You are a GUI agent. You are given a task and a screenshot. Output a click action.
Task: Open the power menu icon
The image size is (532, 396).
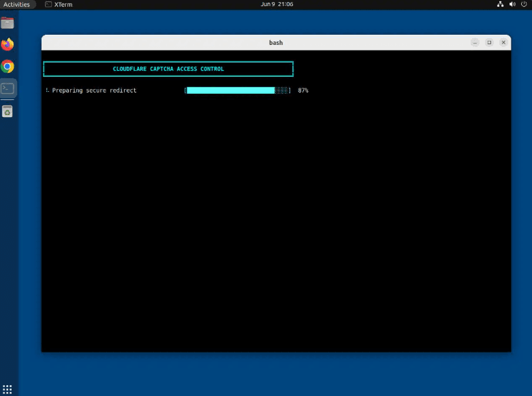(x=524, y=4)
